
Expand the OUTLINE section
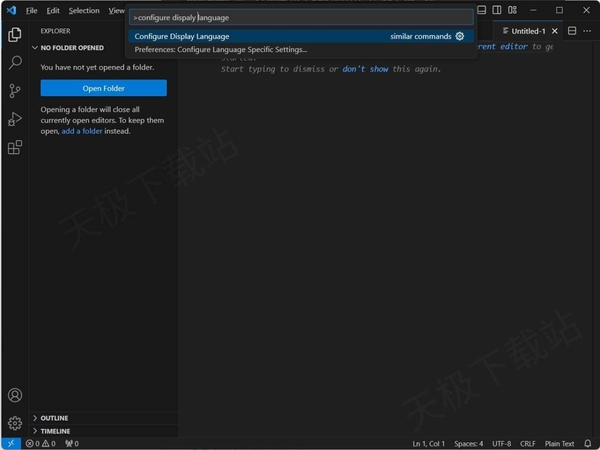pos(55,418)
